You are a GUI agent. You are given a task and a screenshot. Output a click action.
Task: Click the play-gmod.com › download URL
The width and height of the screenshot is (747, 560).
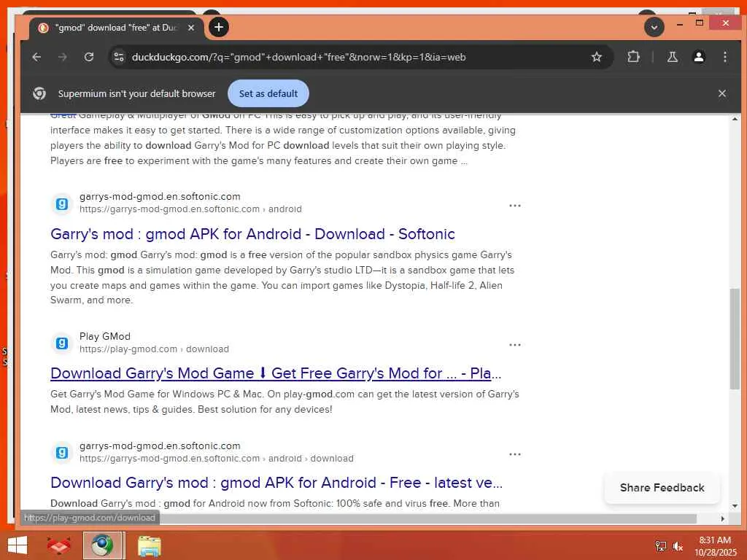pyautogui.click(x=155, y=349)
